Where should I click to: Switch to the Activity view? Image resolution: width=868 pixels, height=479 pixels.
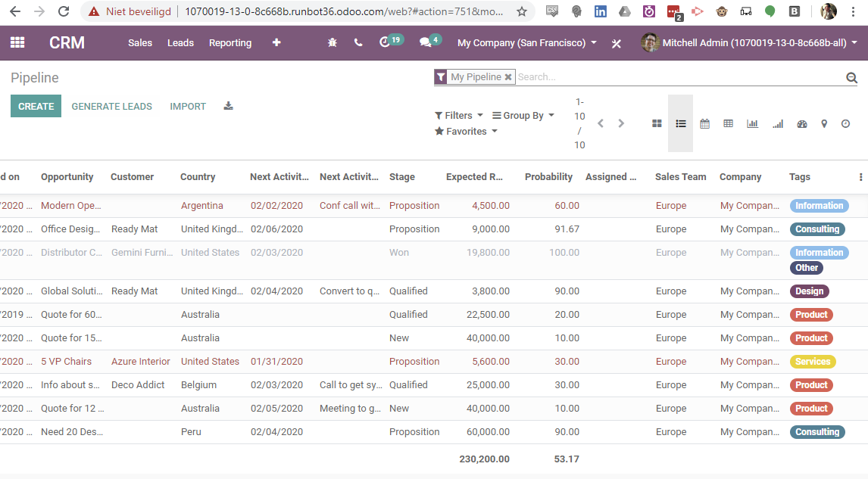point(846,123)
